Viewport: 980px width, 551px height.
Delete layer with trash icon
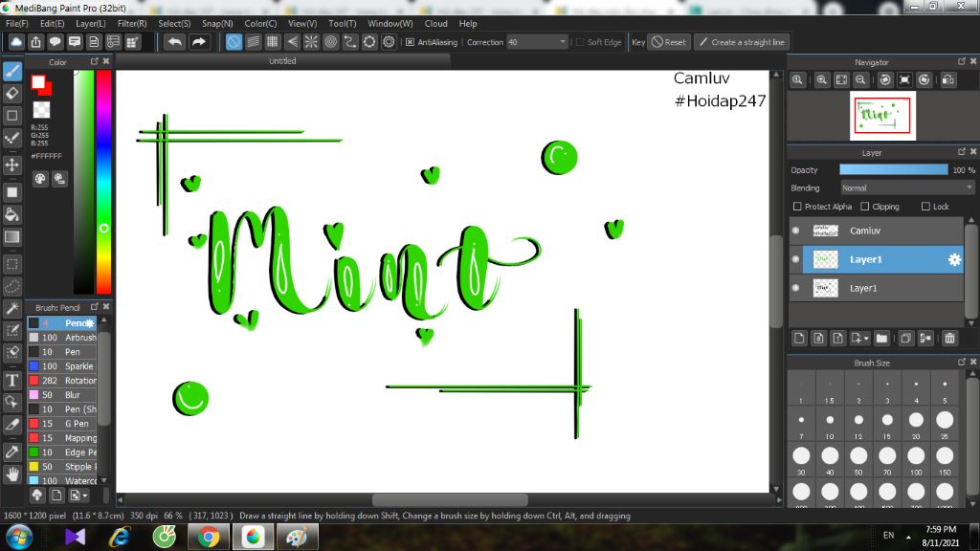click(x=950, y=339)
